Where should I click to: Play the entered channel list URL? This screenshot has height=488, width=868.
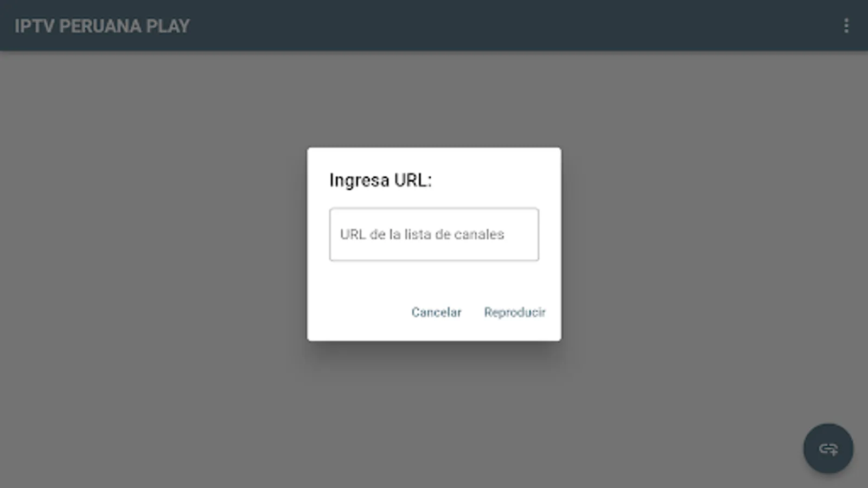coord(515,312)
